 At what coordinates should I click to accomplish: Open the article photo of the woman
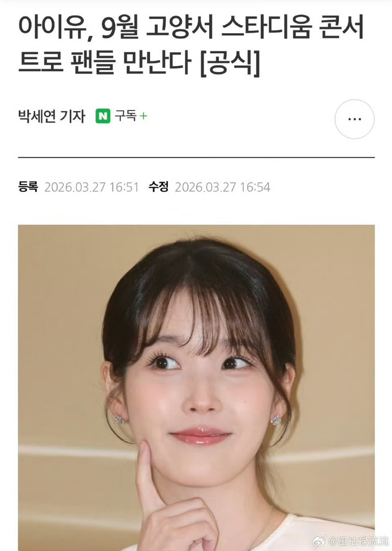pos(196,387)
